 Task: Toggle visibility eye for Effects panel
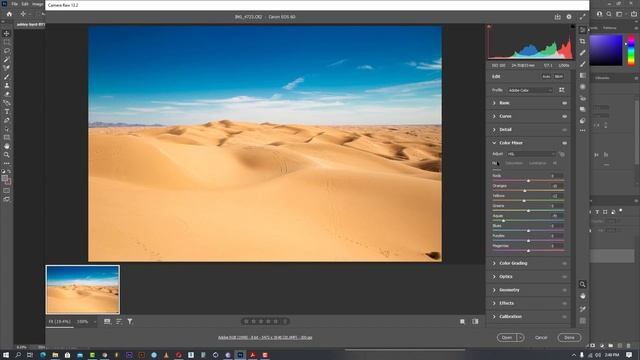tap(564, 303)
